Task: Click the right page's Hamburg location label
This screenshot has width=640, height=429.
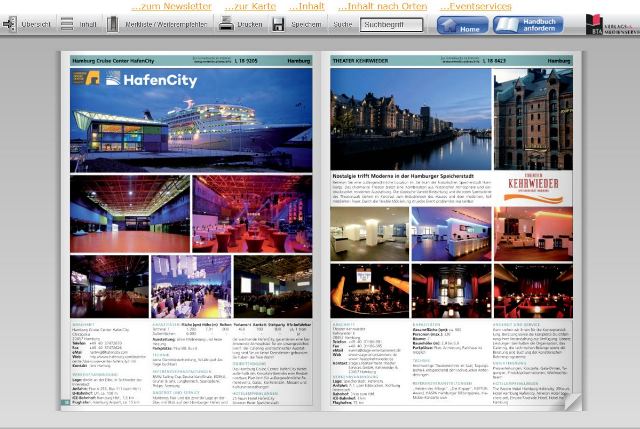Action: coord(559,61)
